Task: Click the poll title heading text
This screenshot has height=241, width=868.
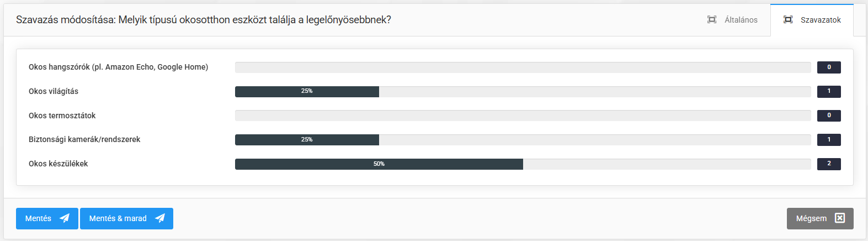Action: 203,20
